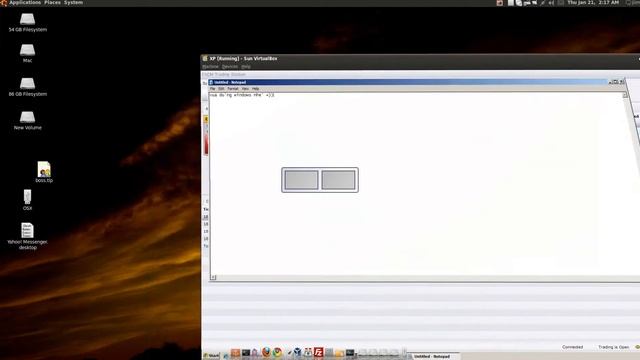
Task: Open the Places menu in top panel
Action: [52, 2]
